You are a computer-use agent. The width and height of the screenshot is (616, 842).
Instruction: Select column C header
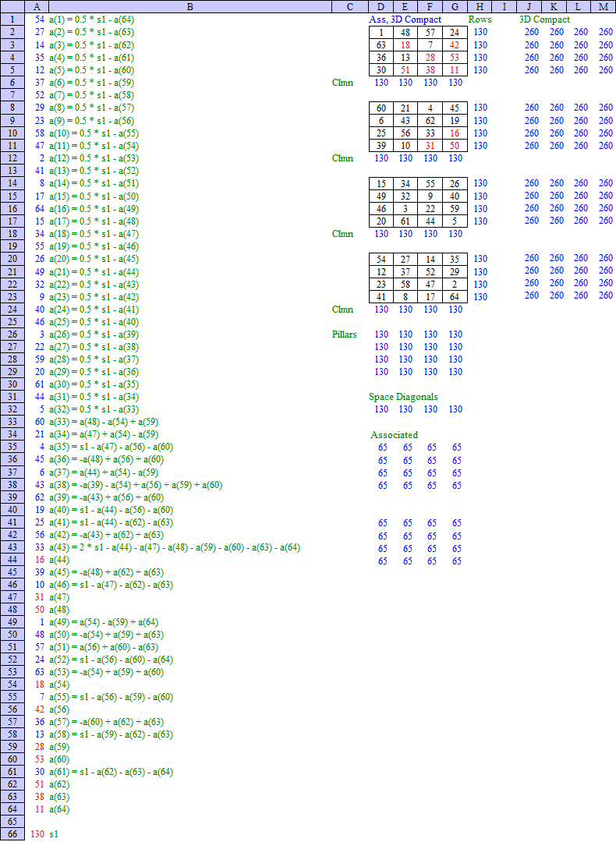(x=349, y=7)
